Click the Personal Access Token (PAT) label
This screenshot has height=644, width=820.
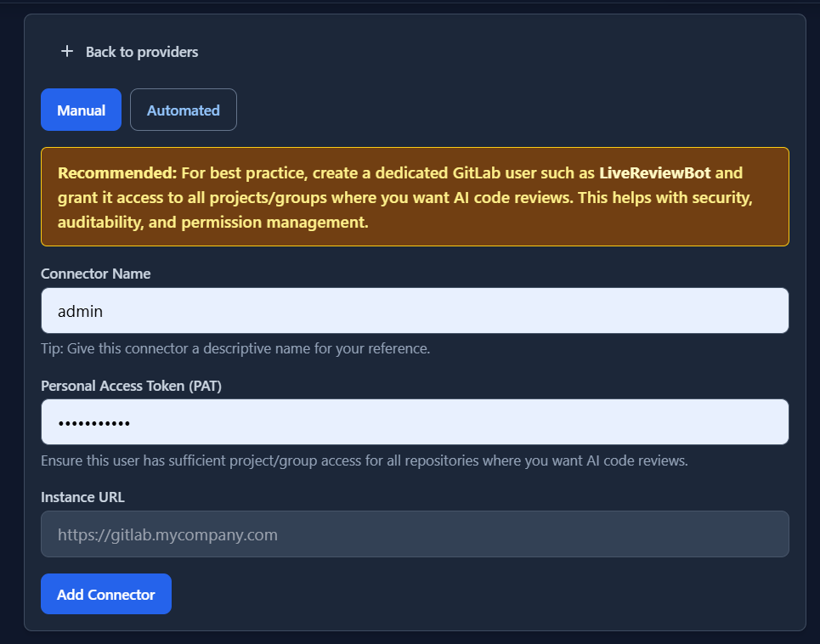coord(131,386)
